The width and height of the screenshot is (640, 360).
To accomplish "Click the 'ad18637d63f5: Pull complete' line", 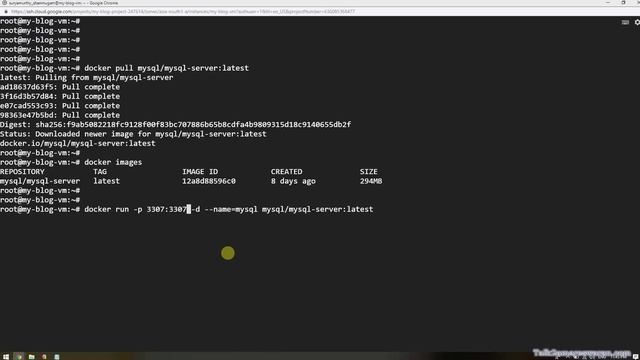I will (x=60, y=87).
